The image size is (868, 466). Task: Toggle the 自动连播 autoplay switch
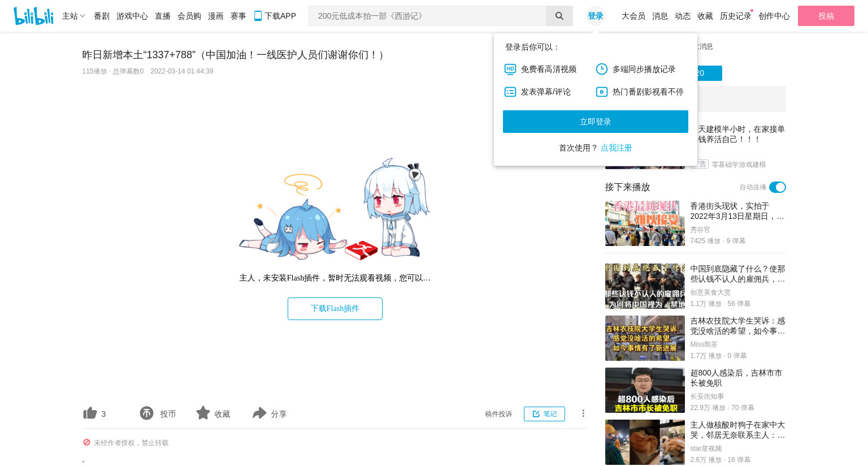778,187
